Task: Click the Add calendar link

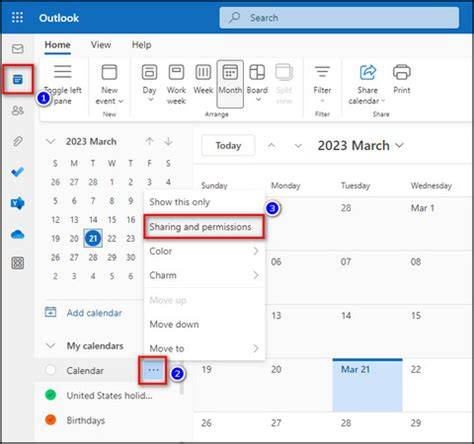Action: click(94, 313)
